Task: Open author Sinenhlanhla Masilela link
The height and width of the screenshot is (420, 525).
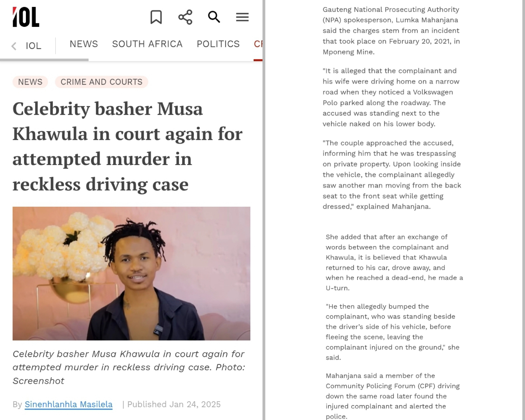Action: [69, 404]
